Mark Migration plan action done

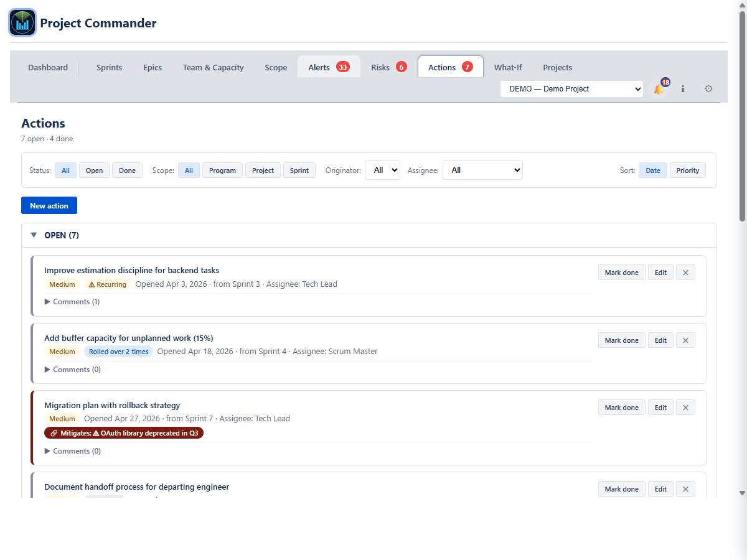click(x=622, y=408)
